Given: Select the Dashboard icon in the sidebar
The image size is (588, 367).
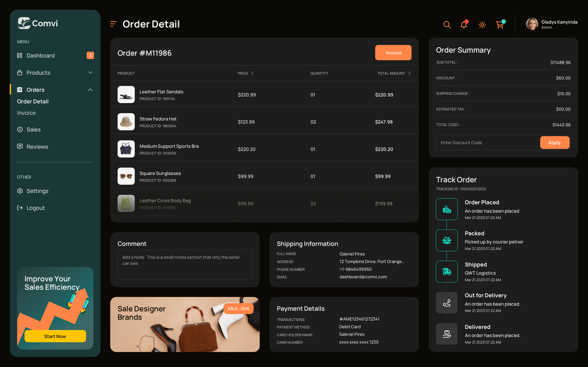Looking at the screenshot, I should tap(20, 55).
